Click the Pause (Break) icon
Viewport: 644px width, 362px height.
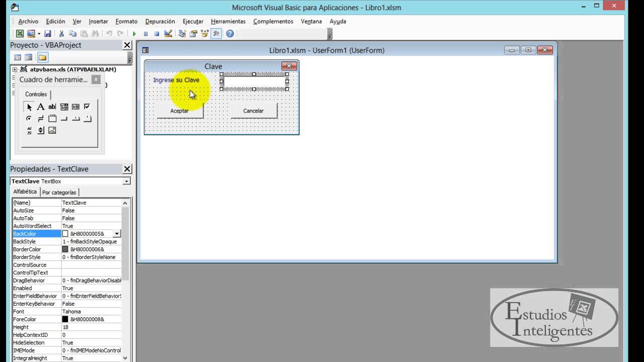point(145,34)
